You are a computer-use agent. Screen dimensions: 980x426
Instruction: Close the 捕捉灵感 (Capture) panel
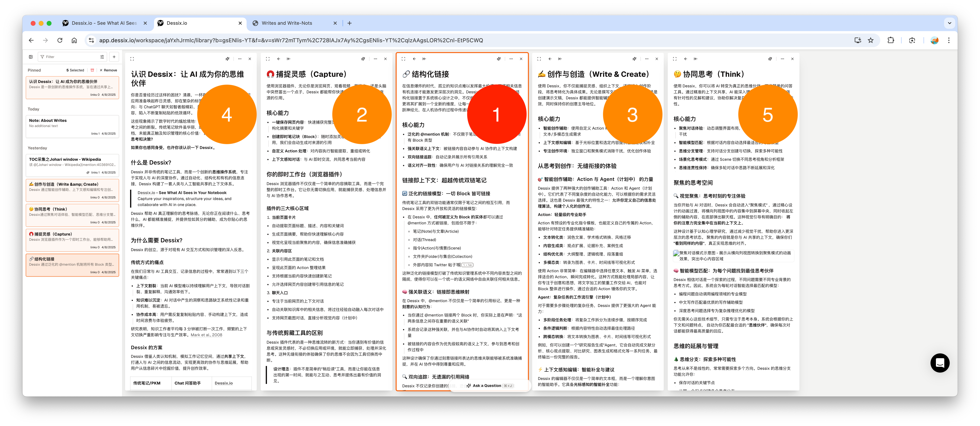(386, 59)
